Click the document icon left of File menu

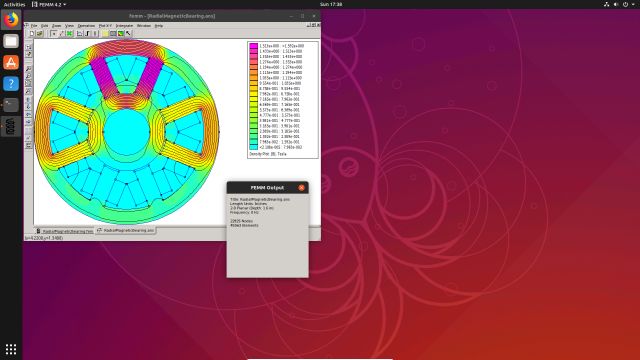pos(27,25)
